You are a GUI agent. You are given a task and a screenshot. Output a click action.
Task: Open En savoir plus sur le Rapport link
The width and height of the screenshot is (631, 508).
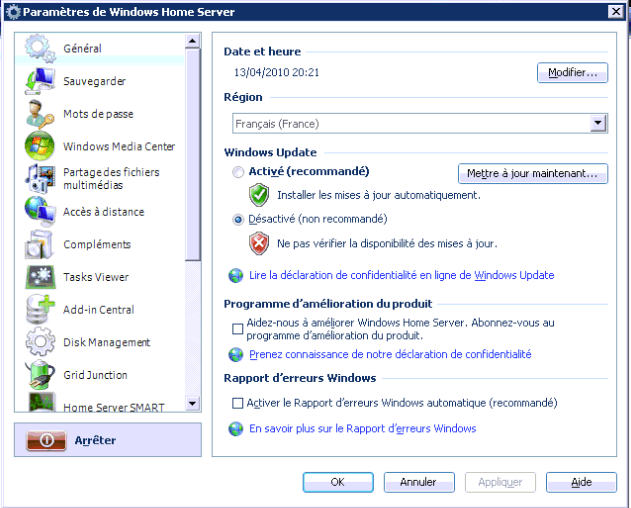[x=363, y=428]
